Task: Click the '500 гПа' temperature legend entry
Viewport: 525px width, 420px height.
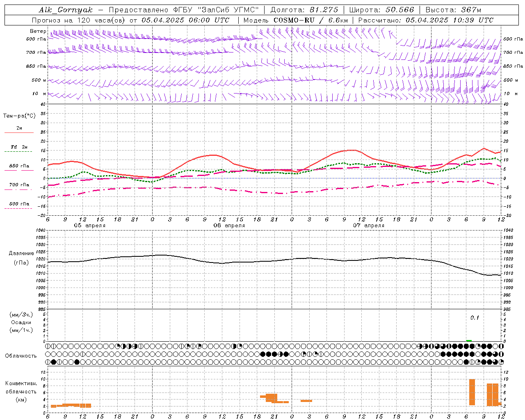Action: tap(19, 204)
